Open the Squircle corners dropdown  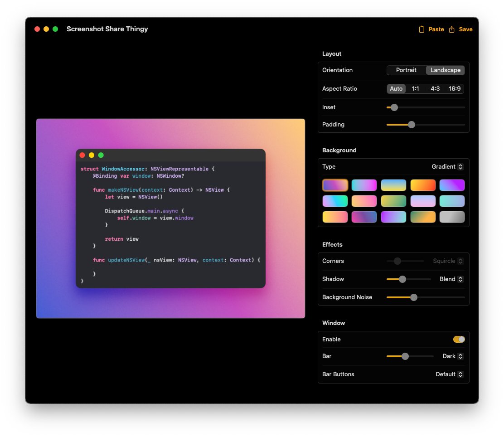coord(448,261)
